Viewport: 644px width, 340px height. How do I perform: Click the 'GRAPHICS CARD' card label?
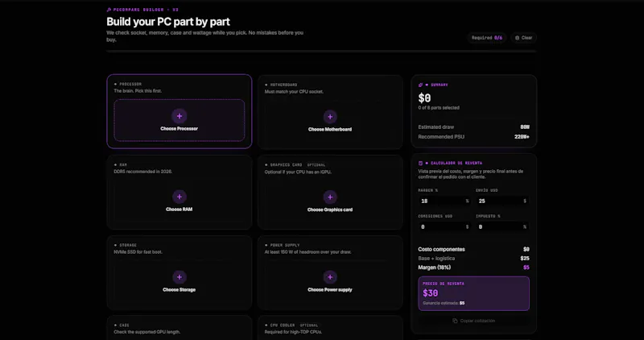click(x=286, y=165)
